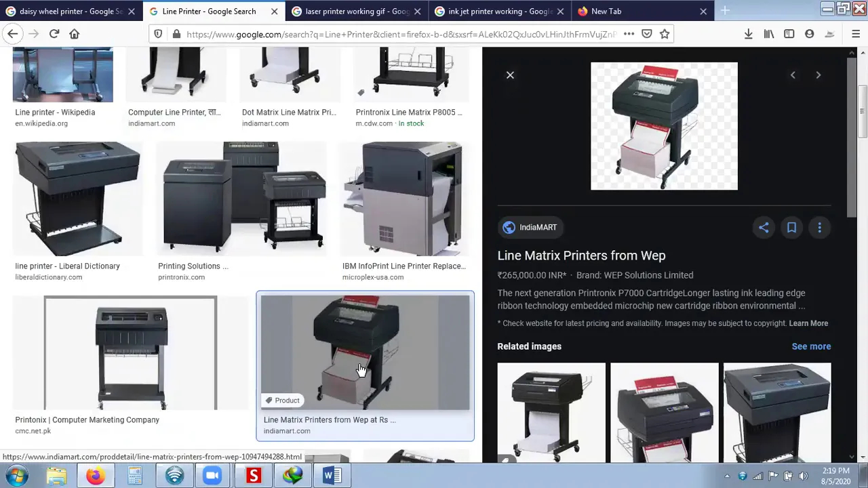Click the volume icon in system tray
The width and height of the screenshot is (868, 488).
804,476
